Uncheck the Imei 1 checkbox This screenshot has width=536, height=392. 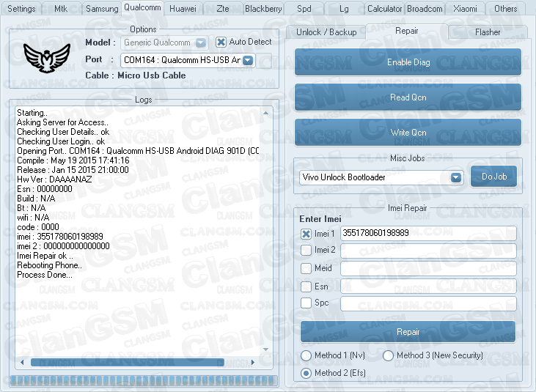pyautogui.click(x=306, y=234)
